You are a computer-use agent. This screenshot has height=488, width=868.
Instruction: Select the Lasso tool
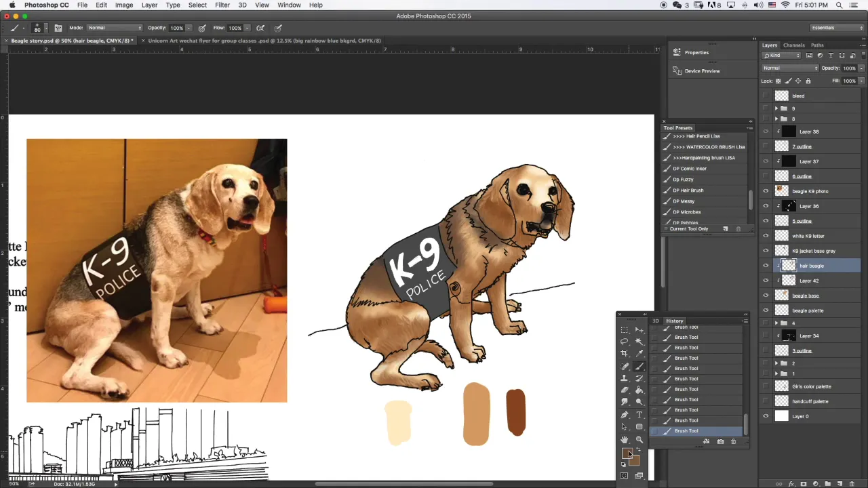(625, 341)
